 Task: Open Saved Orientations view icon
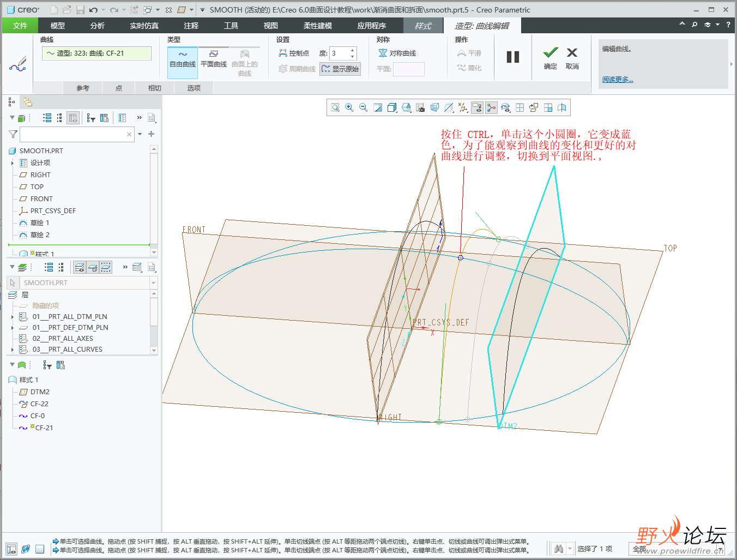pos(406,107)
